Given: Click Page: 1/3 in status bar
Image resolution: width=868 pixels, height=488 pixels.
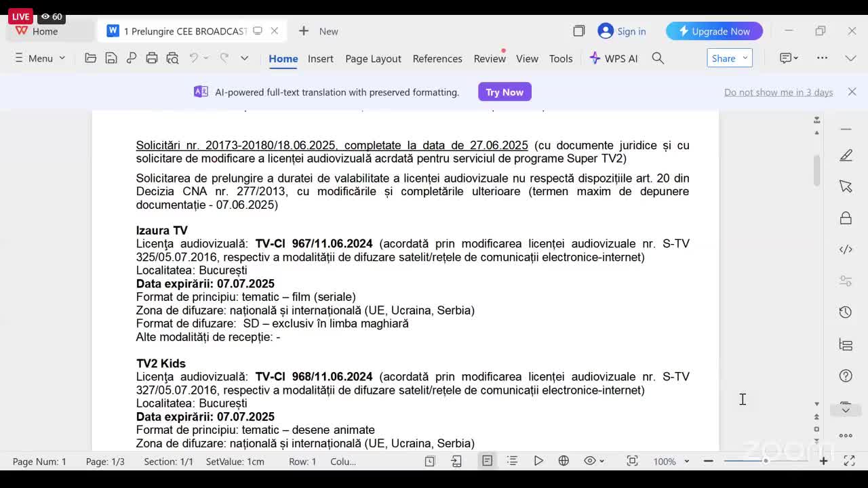Looking at the screenshot, I should tap(105, 462).
